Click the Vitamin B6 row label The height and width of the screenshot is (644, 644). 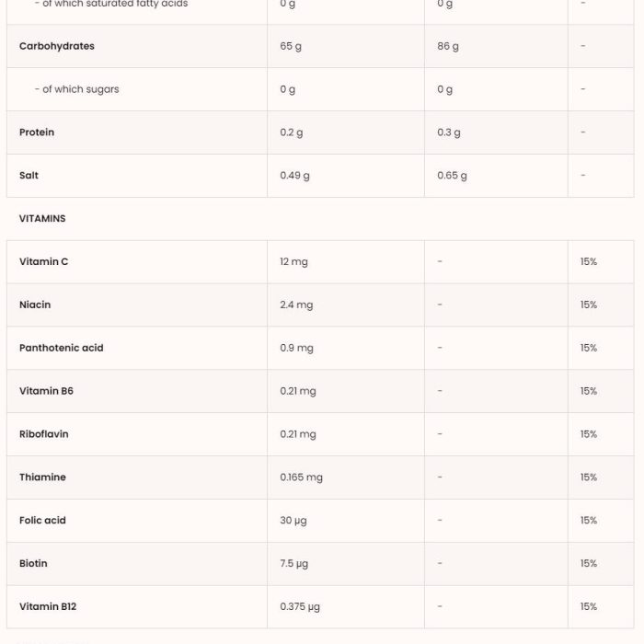[46, 391]
